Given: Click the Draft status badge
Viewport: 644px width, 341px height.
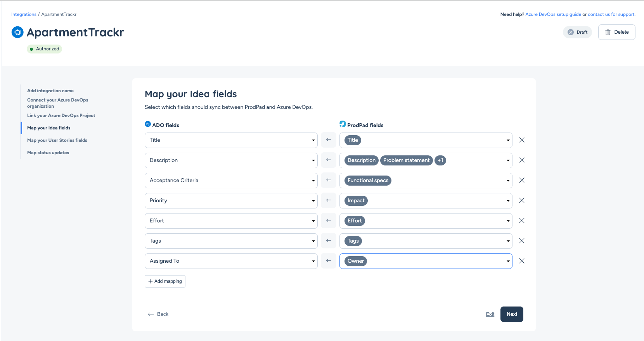Looking at the screenshot, I should (577, 32).
